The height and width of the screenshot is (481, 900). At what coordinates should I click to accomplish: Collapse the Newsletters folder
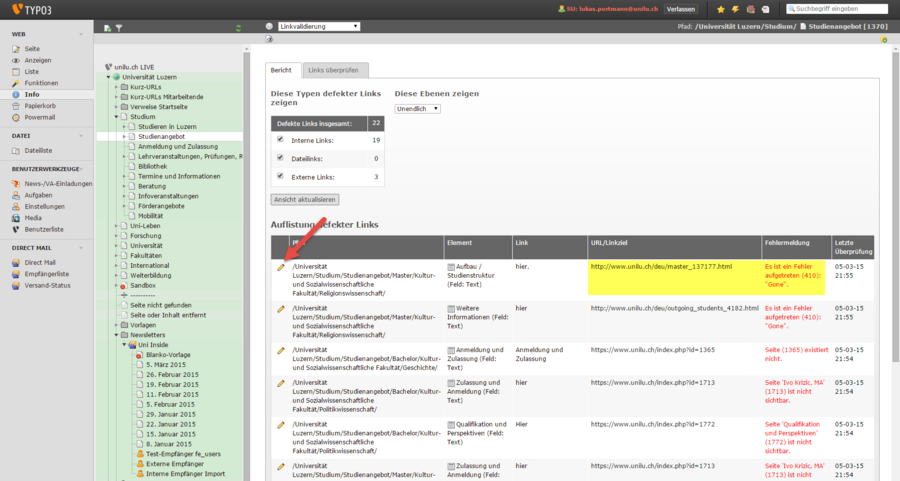(x=117, y=335)
